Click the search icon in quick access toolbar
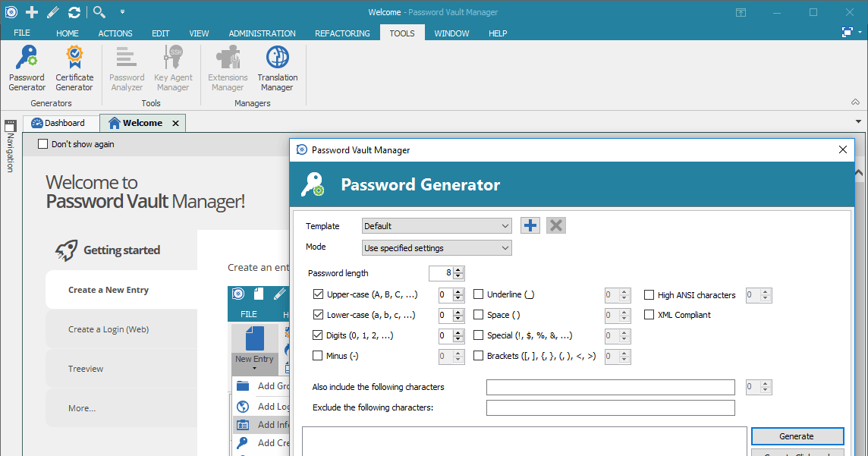Image resolution: width=868 pixels, height=456 pixels. click(99, 11)
